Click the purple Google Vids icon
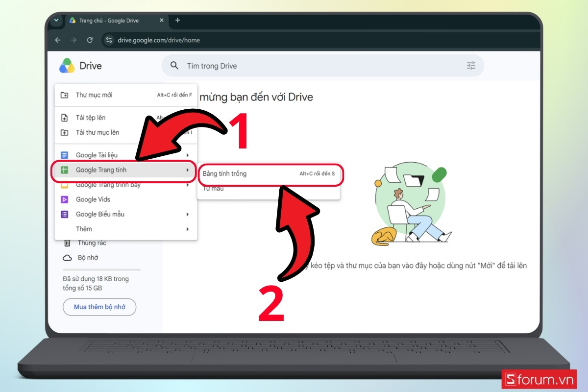Viewport: 588px width, 392px height. [64, 199]
